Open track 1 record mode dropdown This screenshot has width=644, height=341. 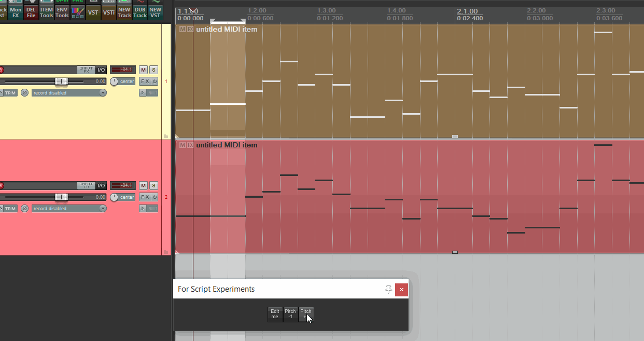point(103,93)
